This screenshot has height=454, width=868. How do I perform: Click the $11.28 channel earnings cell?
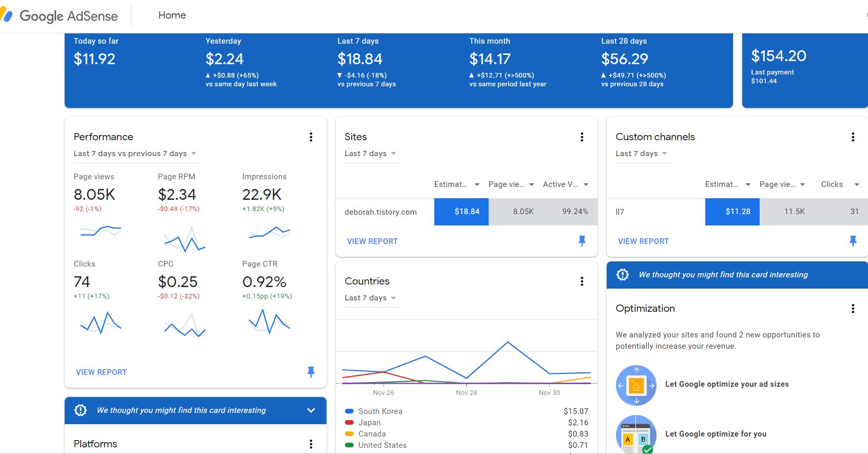[x=732, y=212]
